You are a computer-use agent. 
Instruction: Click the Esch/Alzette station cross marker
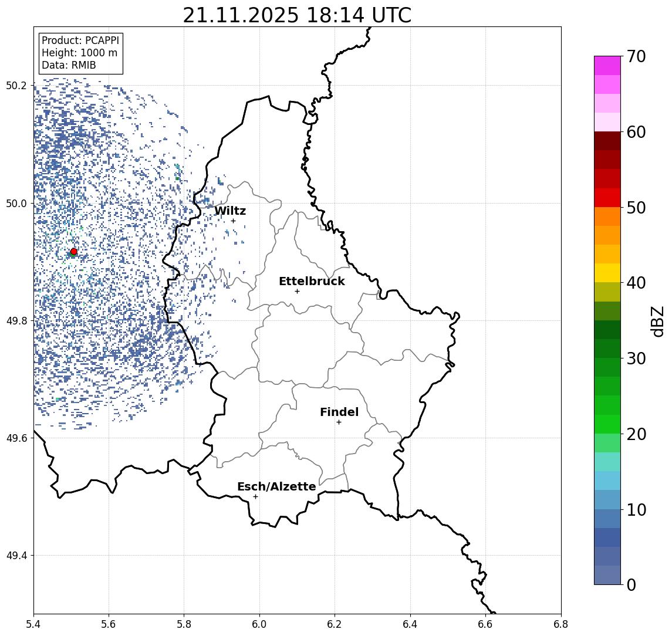(255, 497)
